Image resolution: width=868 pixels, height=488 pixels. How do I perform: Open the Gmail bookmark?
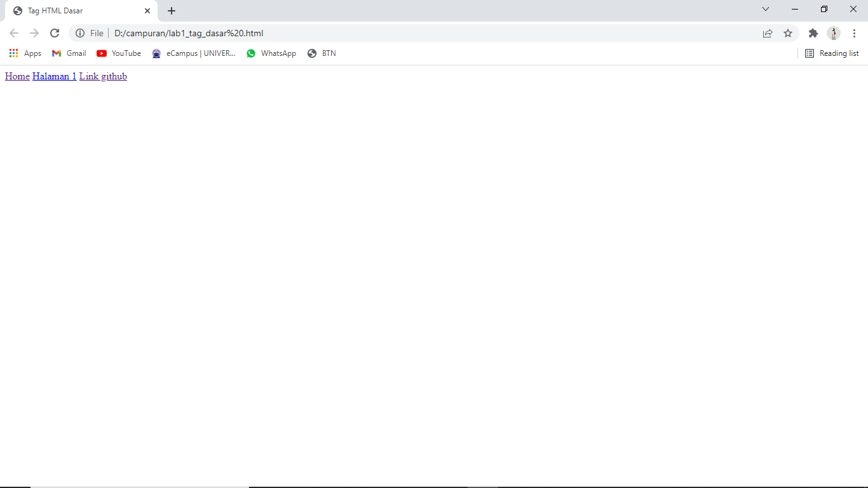(x=68, y=53)
